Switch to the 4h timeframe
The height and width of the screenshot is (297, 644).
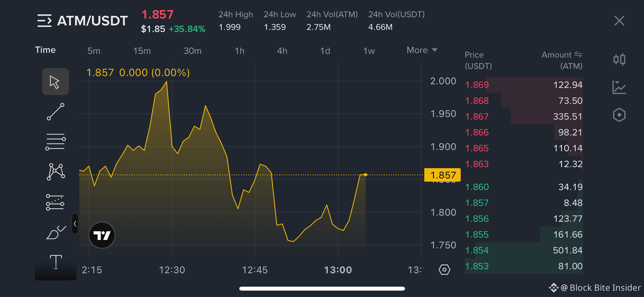pos(282,51)
